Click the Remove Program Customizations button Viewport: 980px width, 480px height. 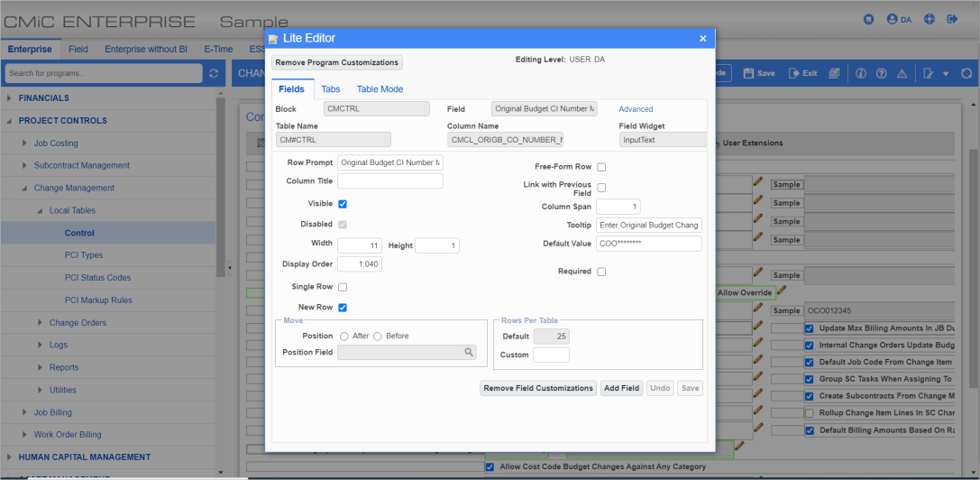(x=337, y=62)
